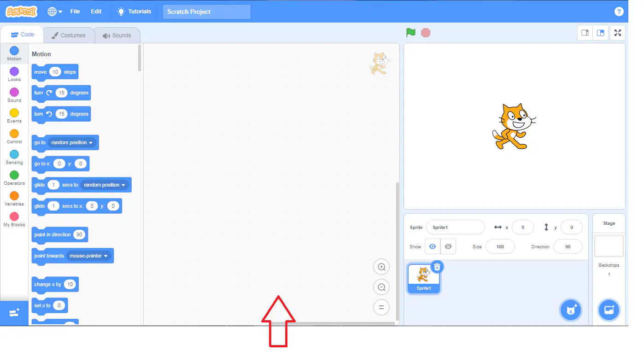Select the Looks block category
The height and width of the screenshot is (351, 644).
[x=14, y=74]
